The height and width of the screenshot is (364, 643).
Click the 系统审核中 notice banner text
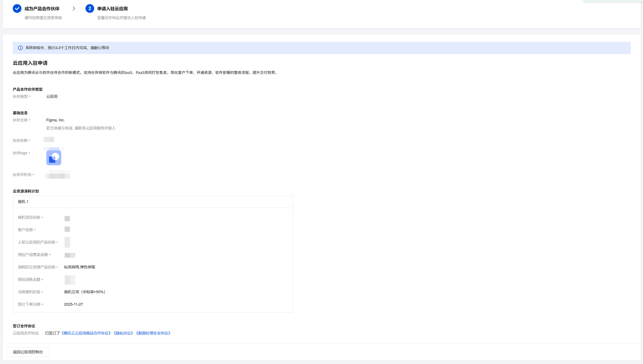pyautogui.click(x=67, y=48)
